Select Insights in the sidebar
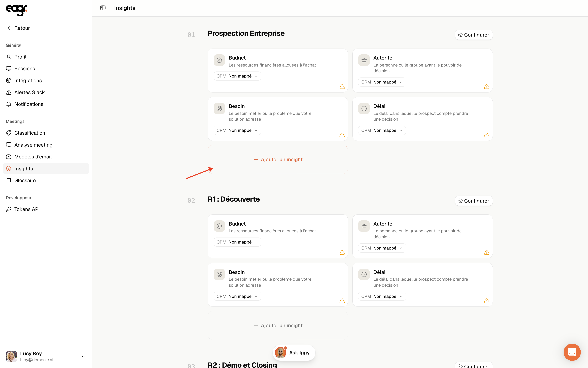The width and height of the screenshot is (588, 368). (x=46, y=169)
